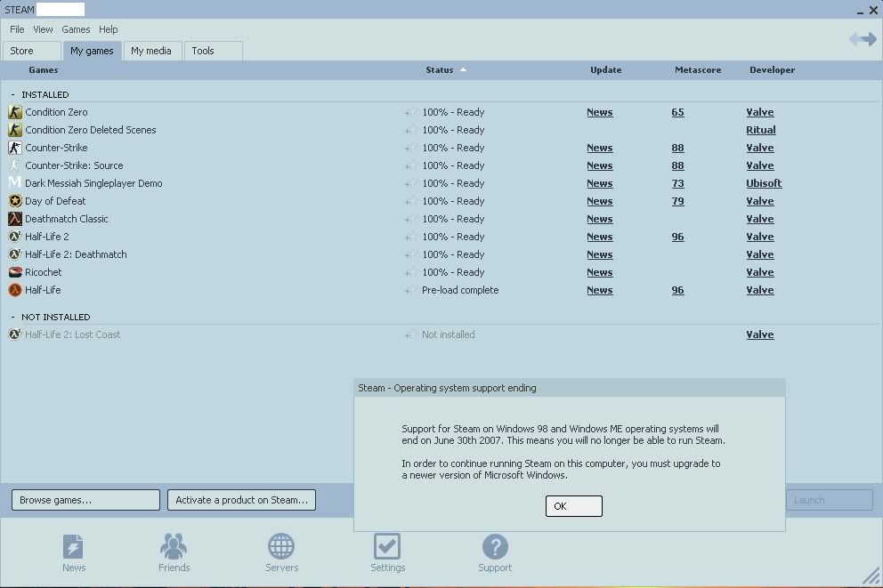Select the Dark Messiah Singleplayer Demo icon

[15, 183]
